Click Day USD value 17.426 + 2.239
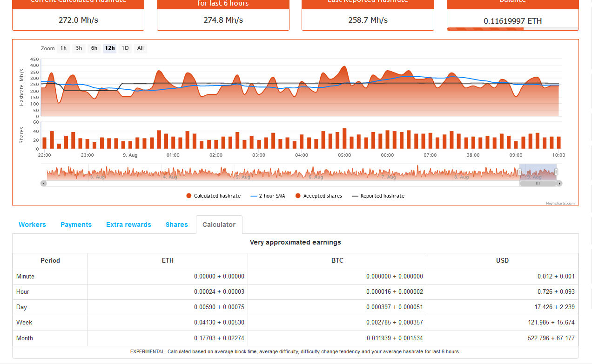 (555, 307)
